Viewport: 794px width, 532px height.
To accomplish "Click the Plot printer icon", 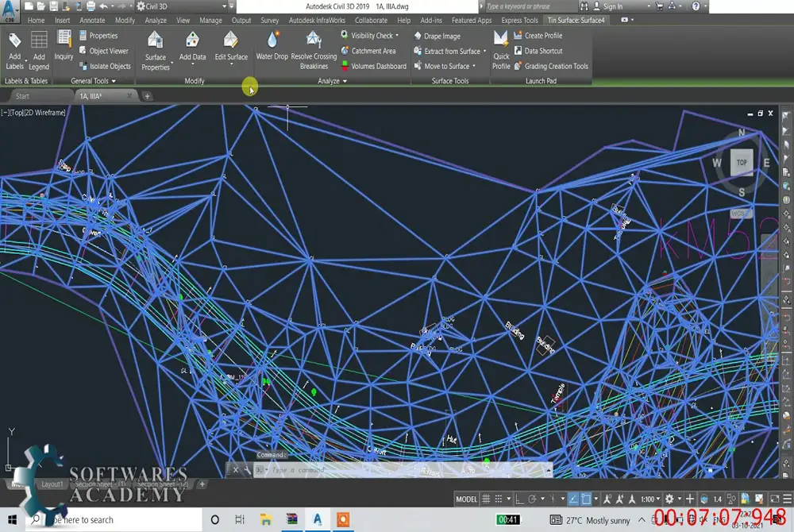I will pos(91,6).
